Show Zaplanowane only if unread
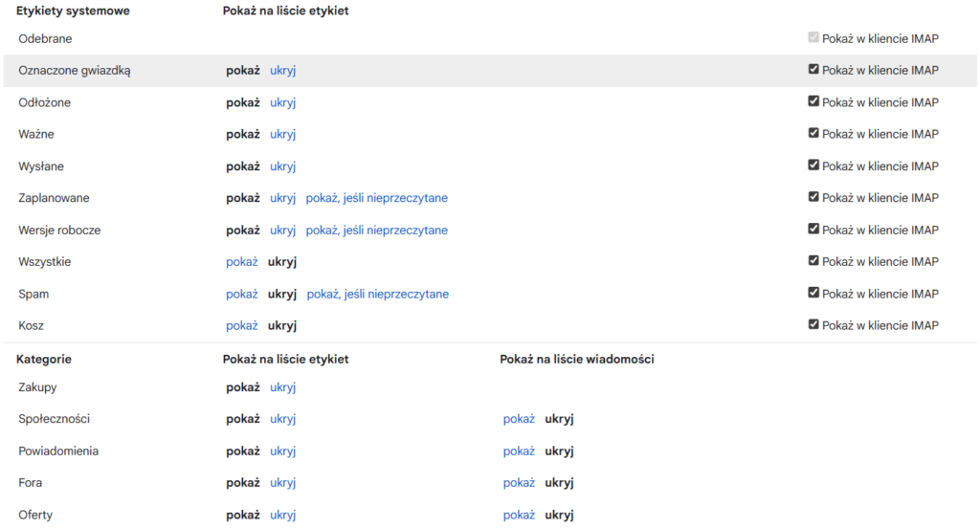The height and width of the screenshot is (528, 980). coord(377,198)
